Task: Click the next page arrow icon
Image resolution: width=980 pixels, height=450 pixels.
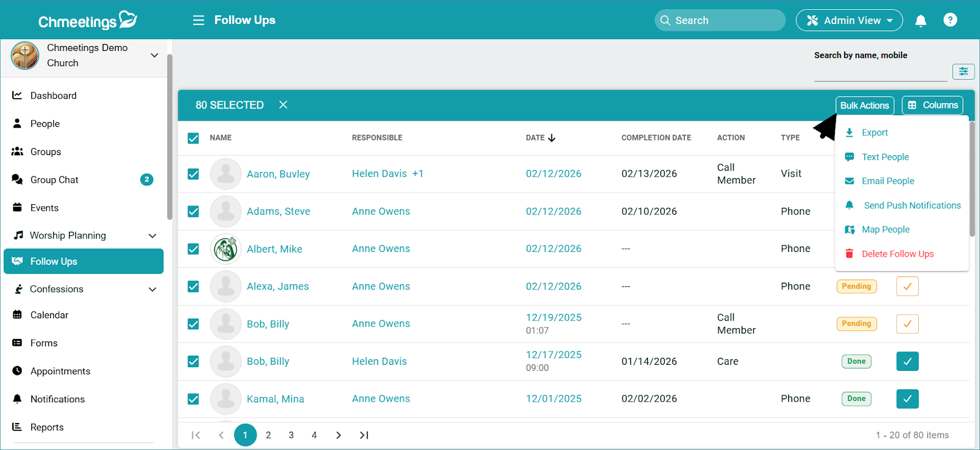Action: 338,435
